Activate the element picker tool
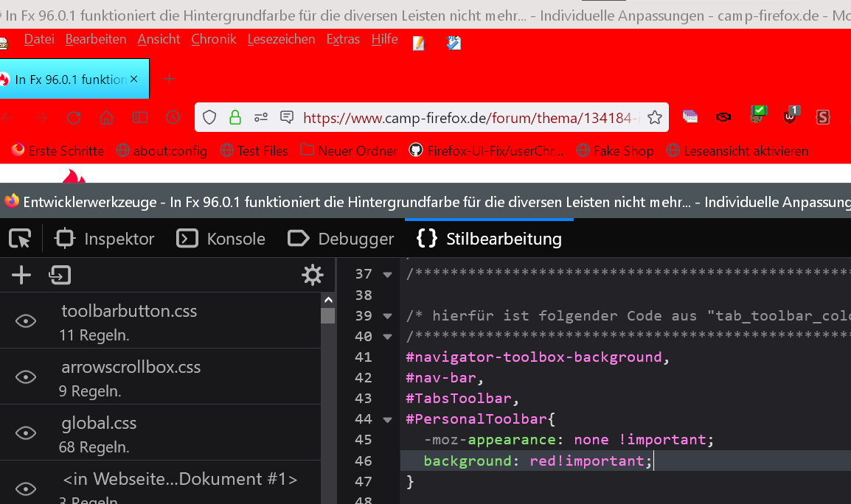Image resolution: width=851 pixels, height=504 pixels. tap(20, 239)
